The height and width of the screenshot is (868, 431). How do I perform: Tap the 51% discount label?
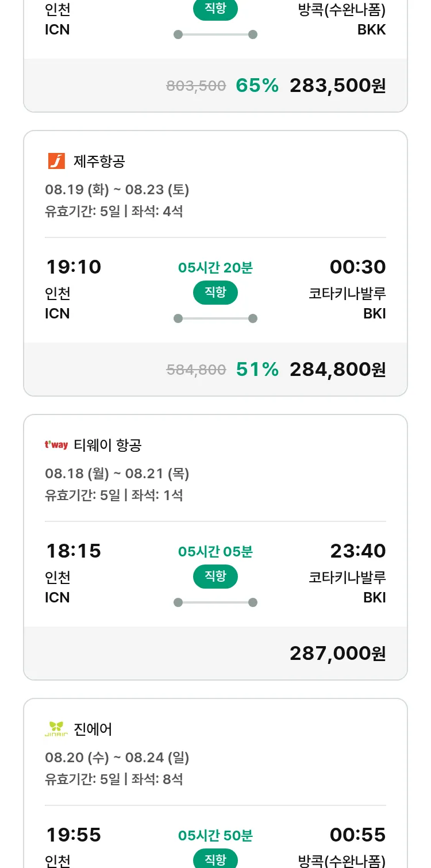click(x=257, y=370)
